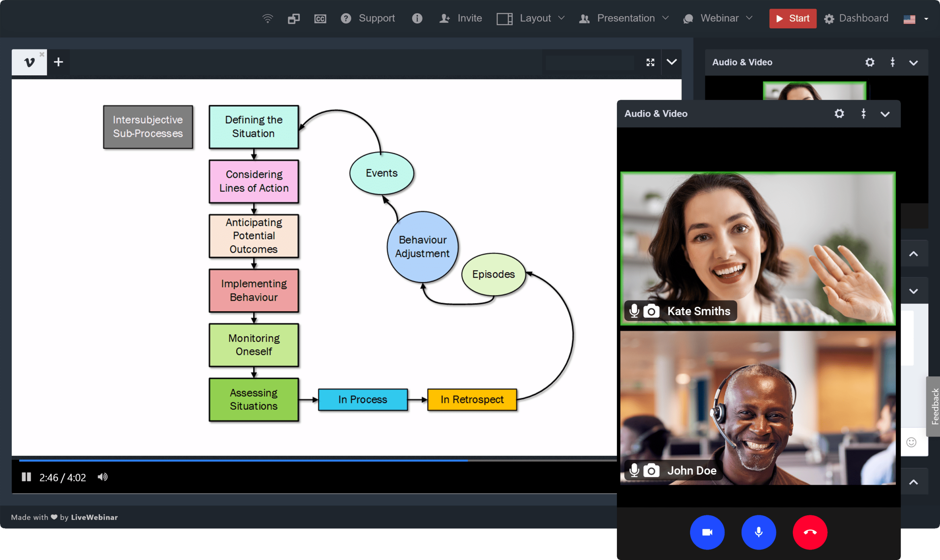Click the info circle icon

[x=417, y=18]
